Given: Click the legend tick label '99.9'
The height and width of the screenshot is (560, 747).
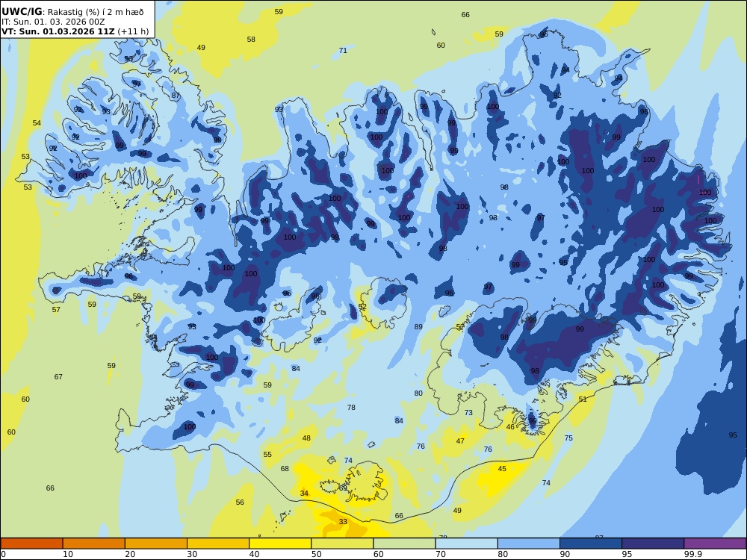Looking at the screenshot, I should (692, 554).
